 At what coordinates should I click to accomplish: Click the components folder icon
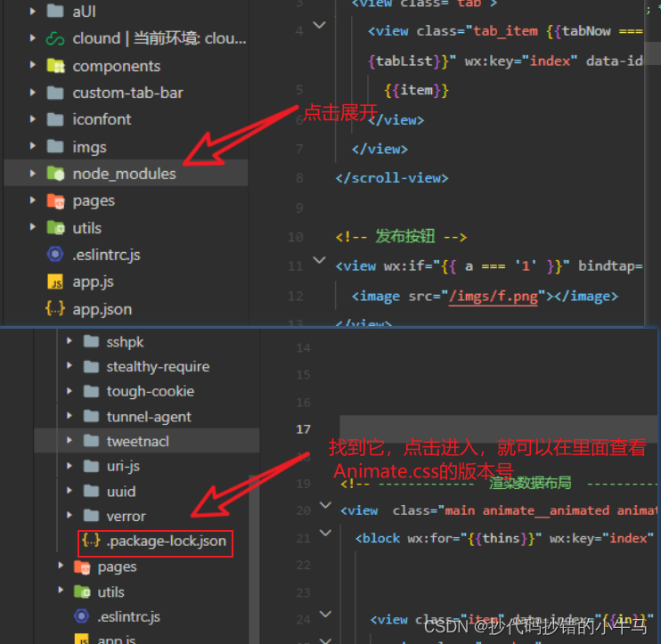tap(55, 66)
